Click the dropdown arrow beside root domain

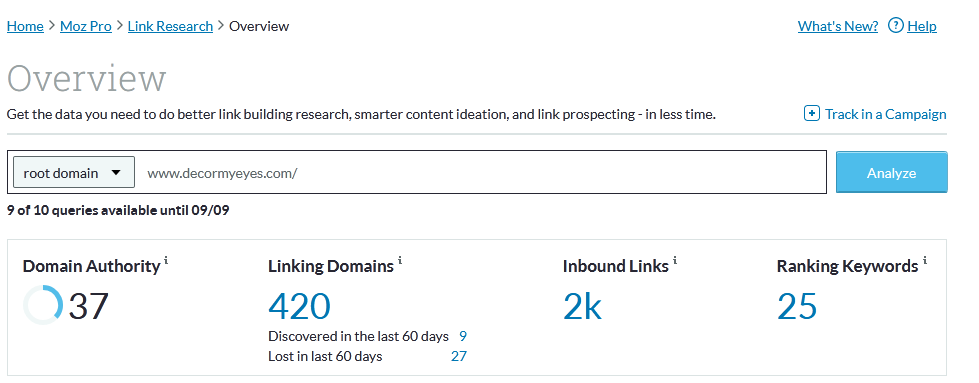[116, 173]
